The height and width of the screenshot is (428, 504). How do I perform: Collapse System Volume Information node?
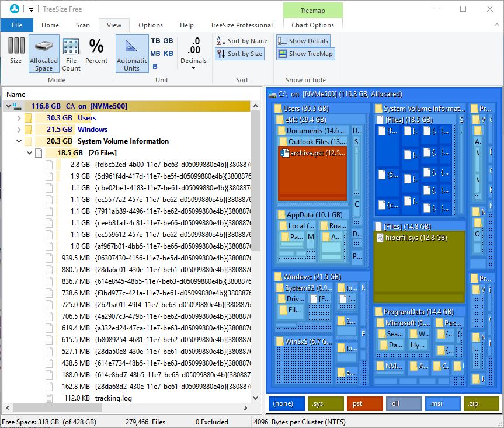(x=19, y=141)
